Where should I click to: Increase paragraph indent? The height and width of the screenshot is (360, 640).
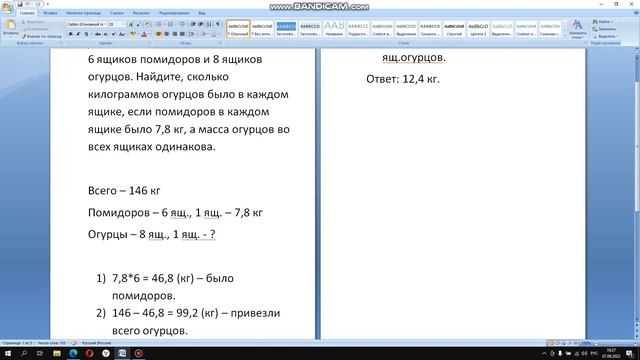(201, 24)
